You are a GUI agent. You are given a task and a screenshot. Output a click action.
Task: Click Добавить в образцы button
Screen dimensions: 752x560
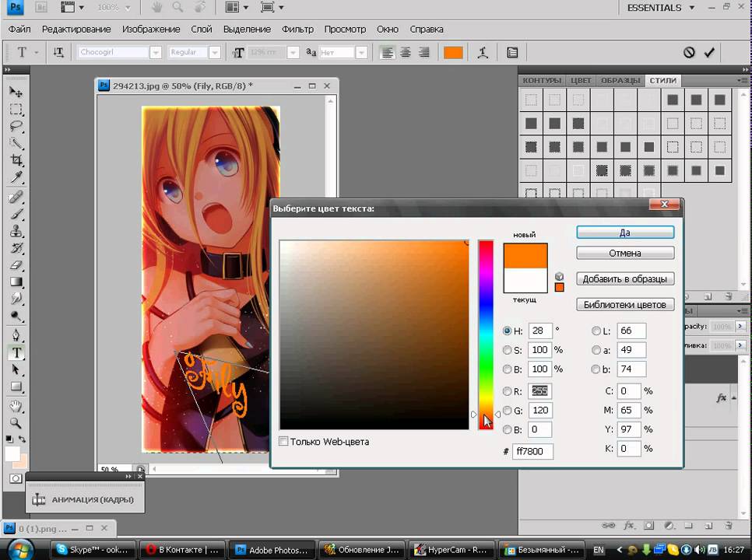[625, 278]
